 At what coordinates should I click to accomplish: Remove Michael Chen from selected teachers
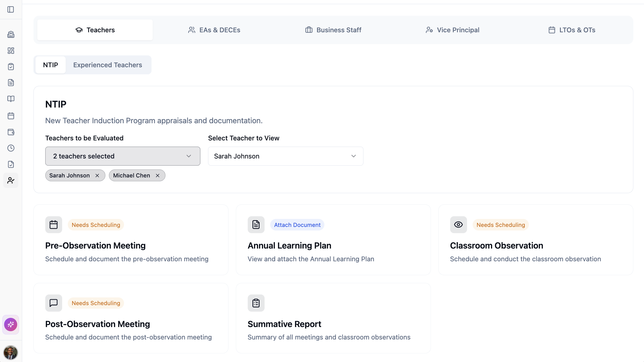pos(157,175)
